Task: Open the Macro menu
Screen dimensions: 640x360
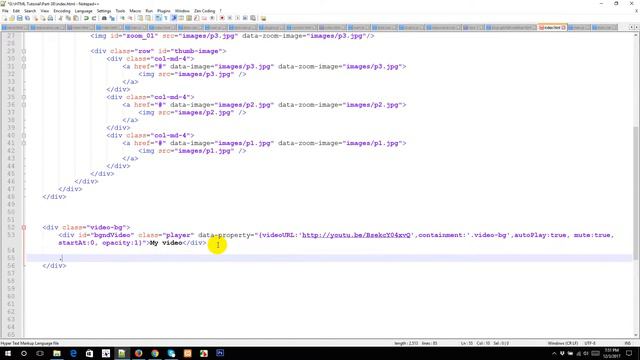Action: point(135,11)
